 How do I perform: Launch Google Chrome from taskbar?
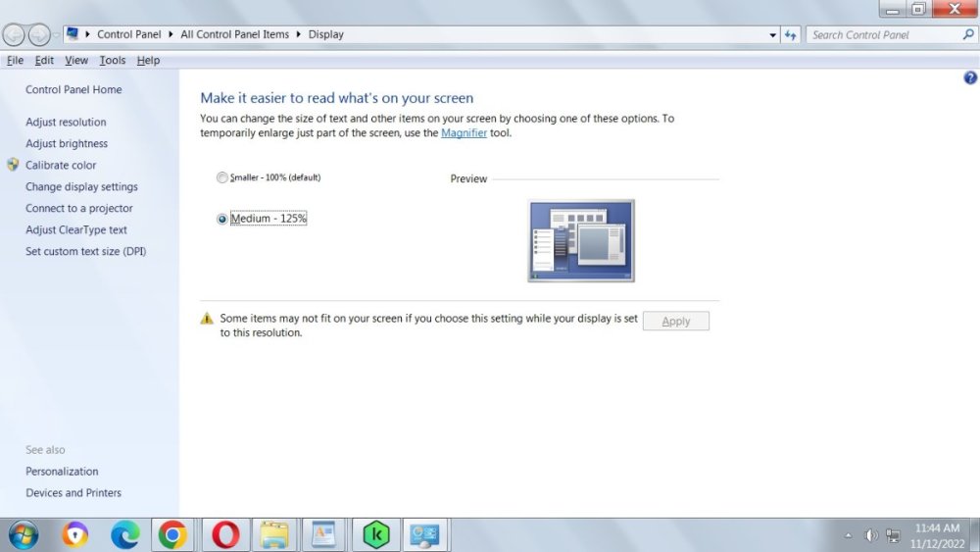coord(172,535)
